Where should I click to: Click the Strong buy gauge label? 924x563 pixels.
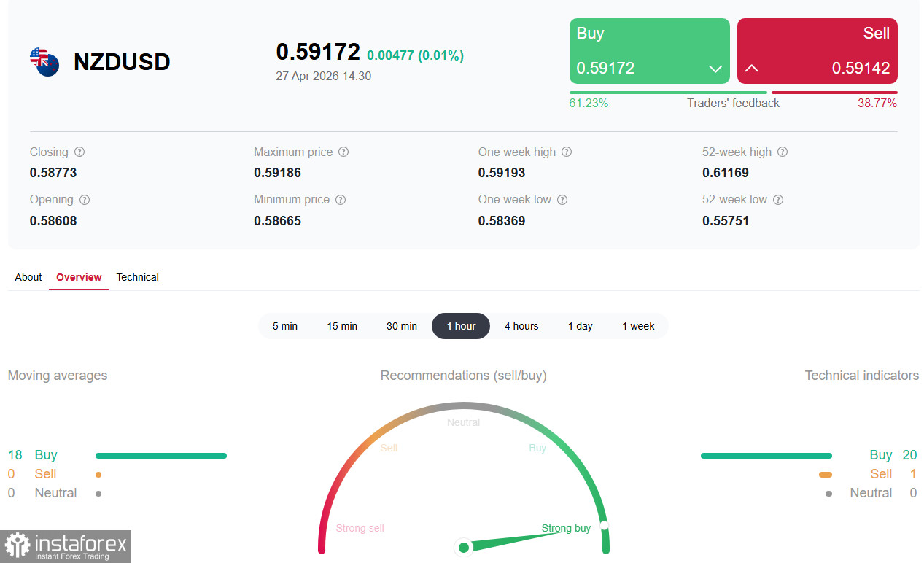(x=566, y=528)
